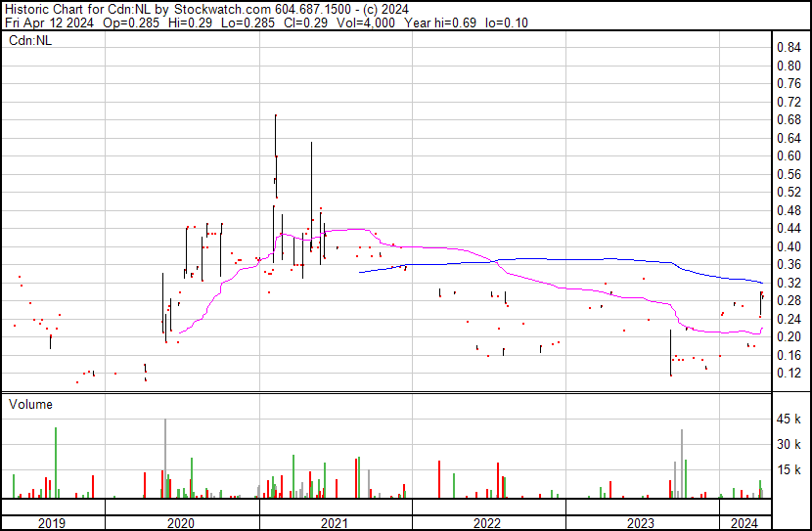Click the 0.60 price axis label
The width and height of the screenshot is (812, 531).
tap(789, 155)
